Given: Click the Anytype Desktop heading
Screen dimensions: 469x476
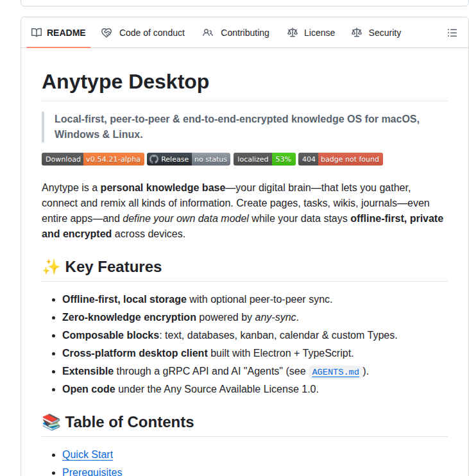Looking at the screenshot, I should pyautogui.click(x=125, y=81).
